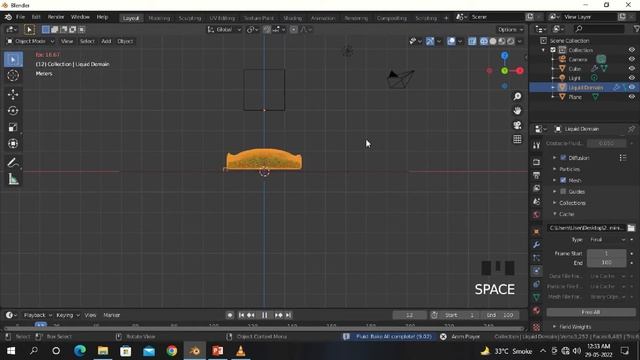Open the Tool properties tab

point(536,145)
